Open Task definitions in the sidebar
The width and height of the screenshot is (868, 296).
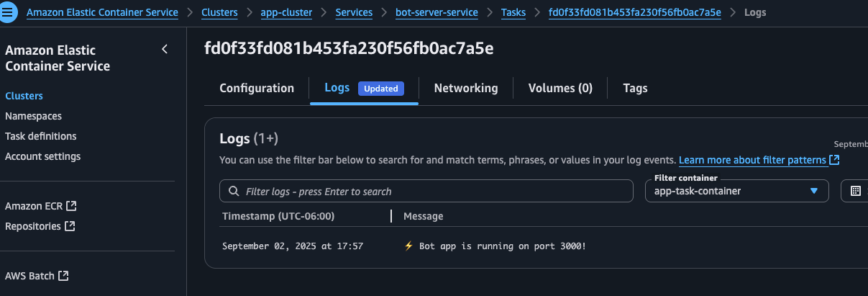[x=40, y=136]
